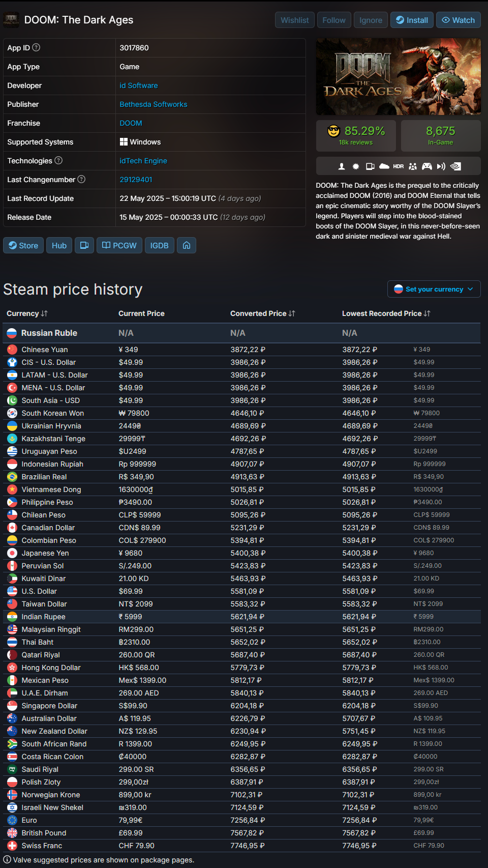Sort by Lowest Recorded Price column

click(x=386, y=313)
